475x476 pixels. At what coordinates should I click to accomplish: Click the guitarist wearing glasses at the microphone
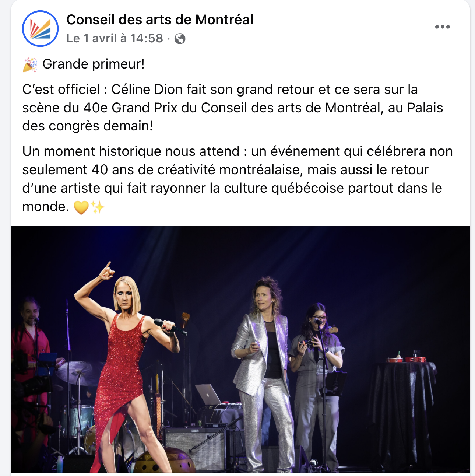pyautogui.click(x=317, y=383)
